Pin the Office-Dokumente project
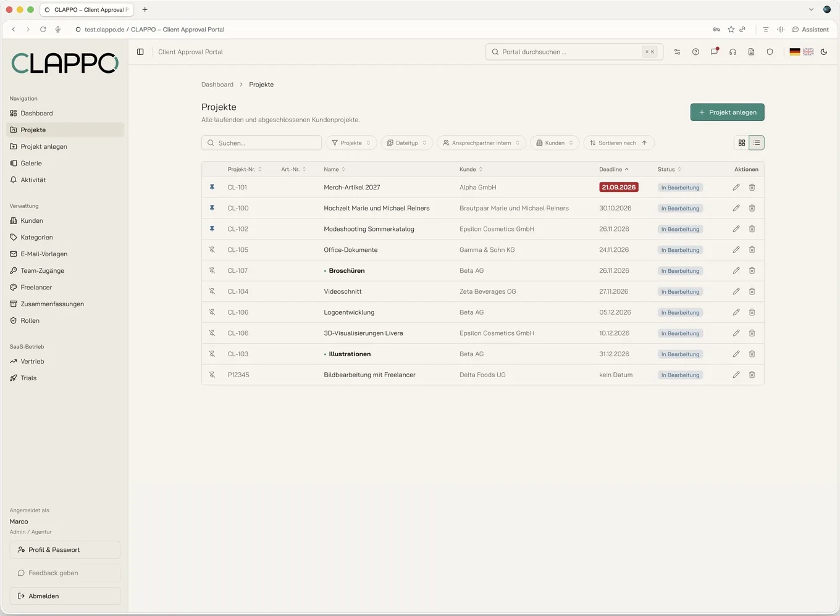This screenshot has width=840, height=616. tap(212, 250)
